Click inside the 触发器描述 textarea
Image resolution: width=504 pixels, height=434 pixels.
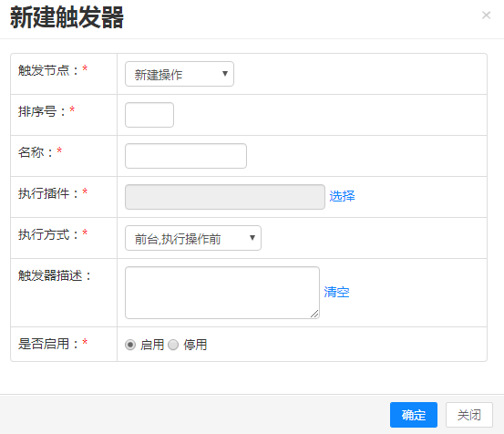222,293
